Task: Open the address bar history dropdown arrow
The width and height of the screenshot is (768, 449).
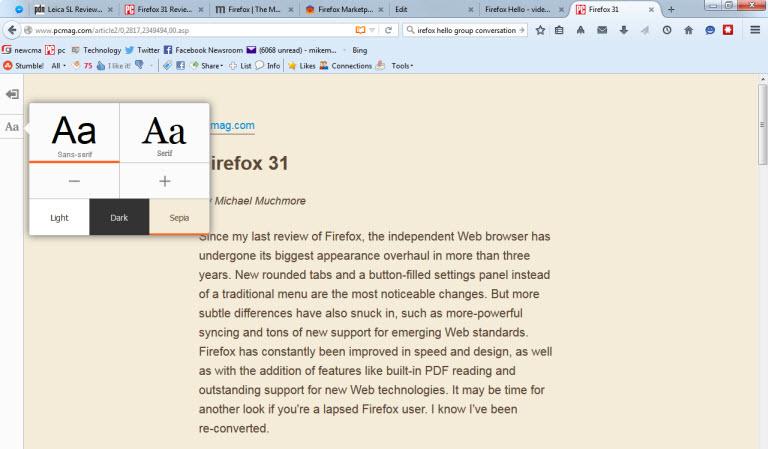Action: pyautogui.click(x=372, y=30)
